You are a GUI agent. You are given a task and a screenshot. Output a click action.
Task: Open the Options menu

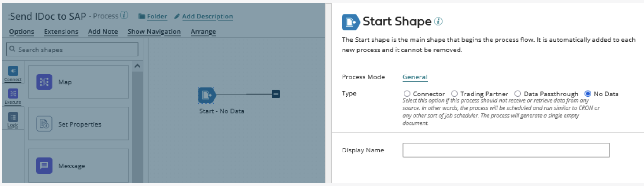coord(21,31)
